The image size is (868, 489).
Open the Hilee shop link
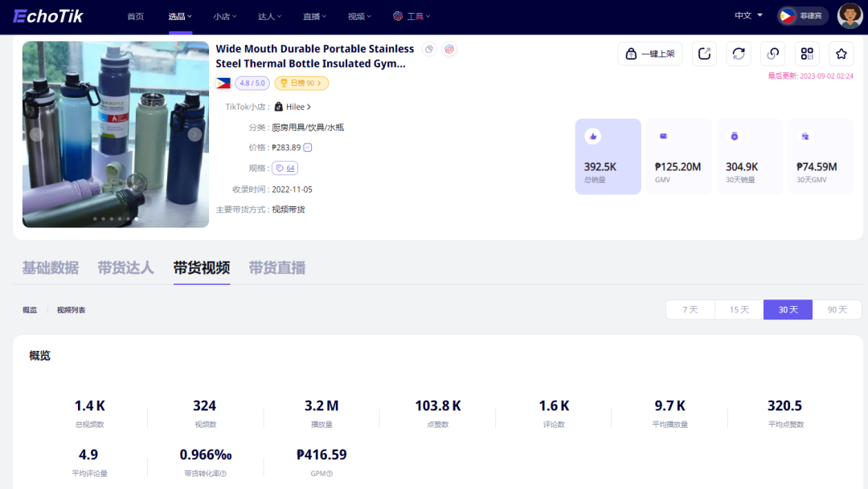coord(293,107)
